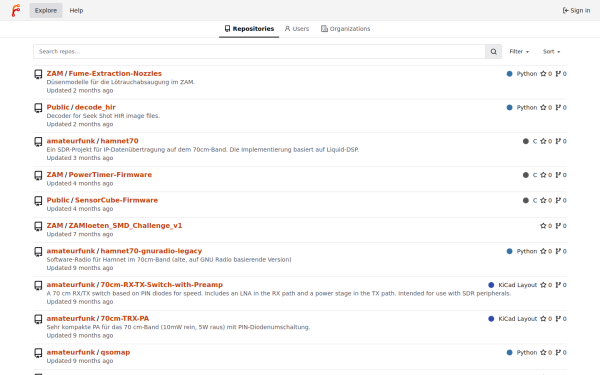Click fork icon on PowerTimer-Firmware row
600x375 pixels.
coord(558,174)
